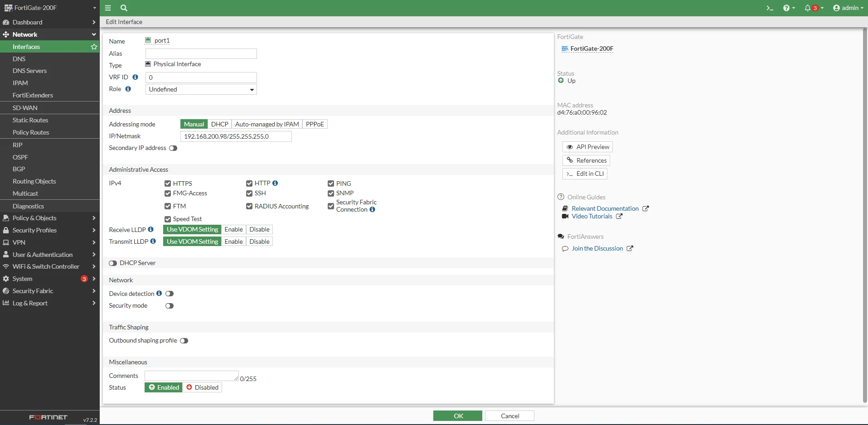This screenshot has height=425, width=868.
Task: Turn on the Security mode toggle
Action: (170, 306)
